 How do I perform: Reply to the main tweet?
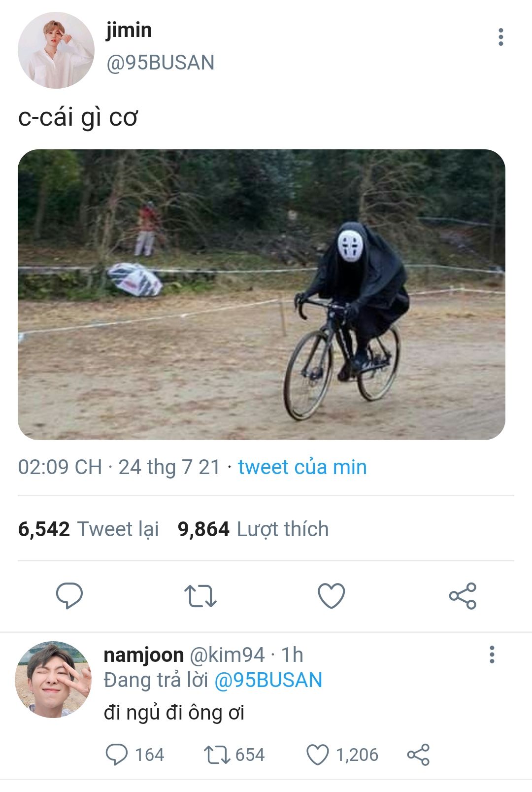[69, 595]
